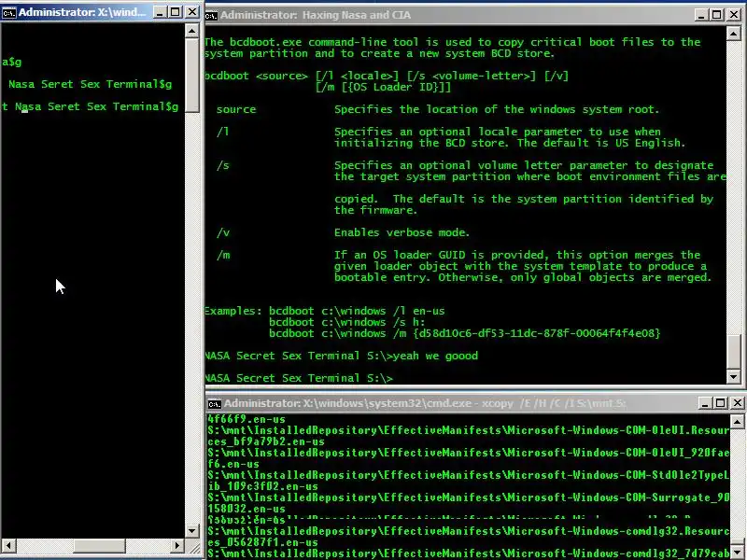The width and height of the screenshot is (747, 560).
Task: Click the 'comdlg32.Resourc' path line in xcopy window
Action: 469,531
